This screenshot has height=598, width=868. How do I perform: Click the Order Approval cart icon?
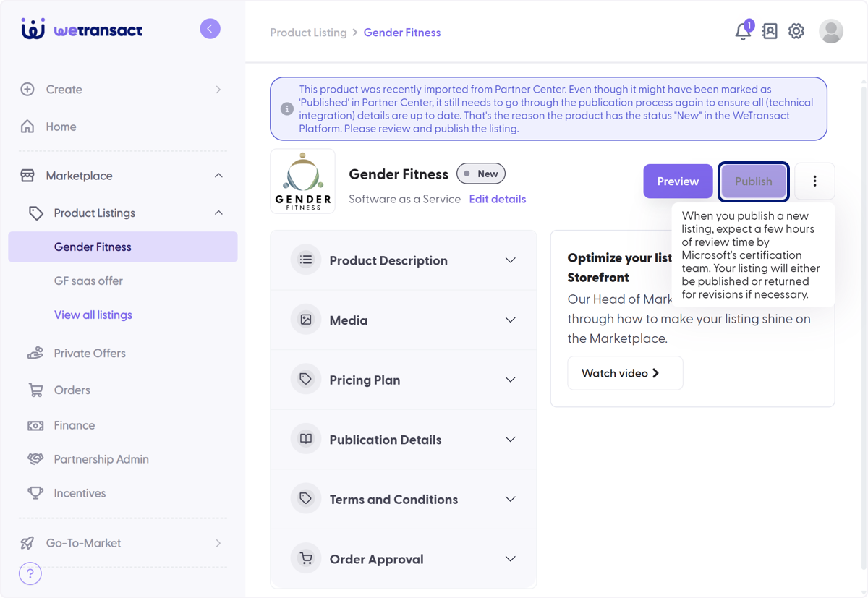(306, 558)
